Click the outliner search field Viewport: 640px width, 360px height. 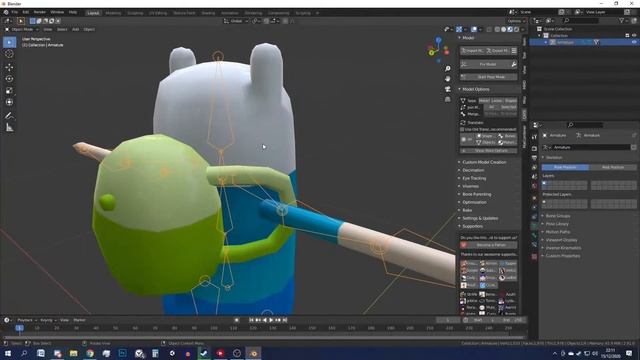click(x=581, y=20)
